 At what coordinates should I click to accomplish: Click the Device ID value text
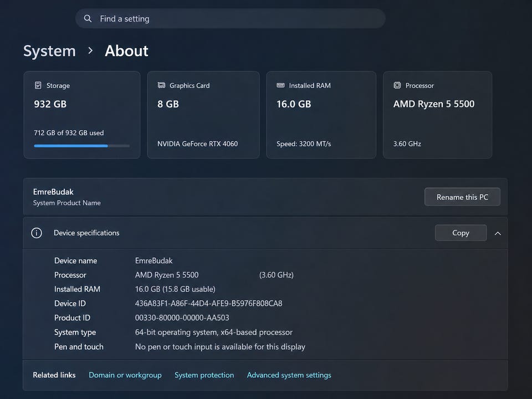tap(208, 304)
